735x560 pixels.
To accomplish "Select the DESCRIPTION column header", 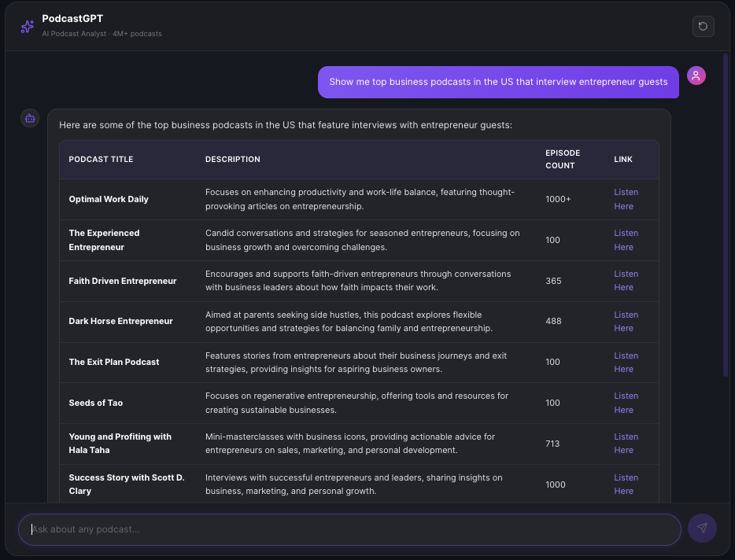I will pyautogui.click(x=232, y=159).
